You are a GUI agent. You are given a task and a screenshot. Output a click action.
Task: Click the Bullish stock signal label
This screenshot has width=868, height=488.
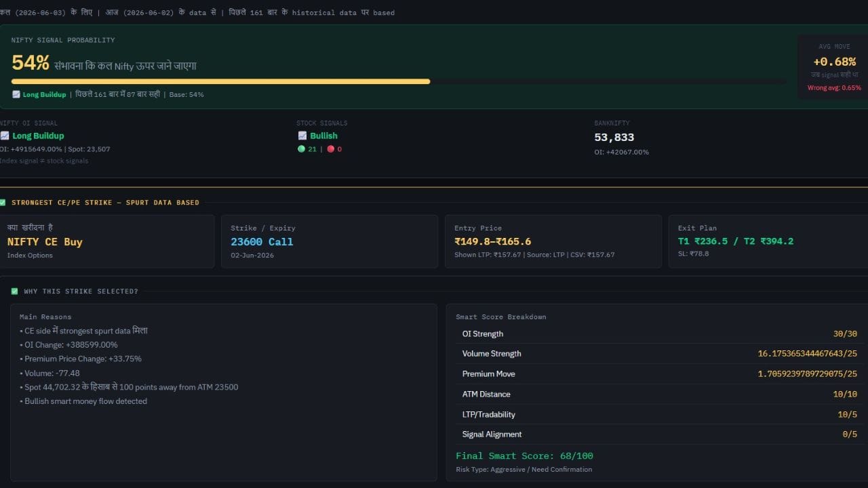(x=323, y=136)
